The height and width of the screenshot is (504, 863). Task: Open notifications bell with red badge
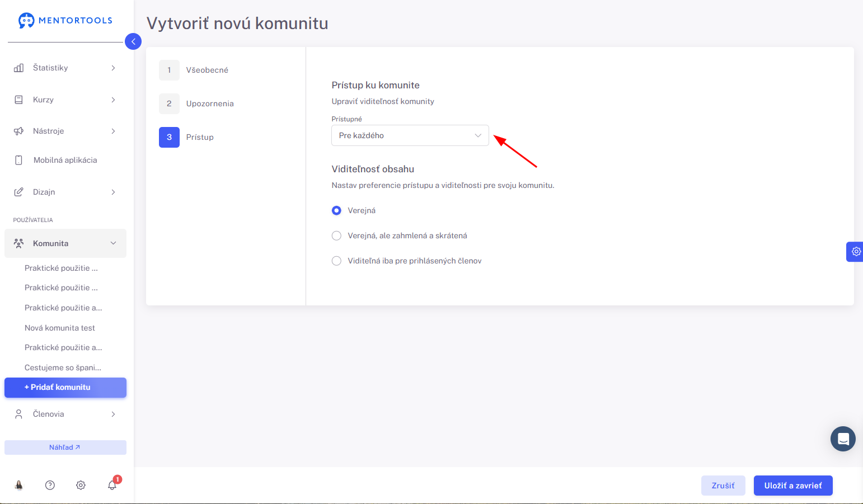coord(112,484)
